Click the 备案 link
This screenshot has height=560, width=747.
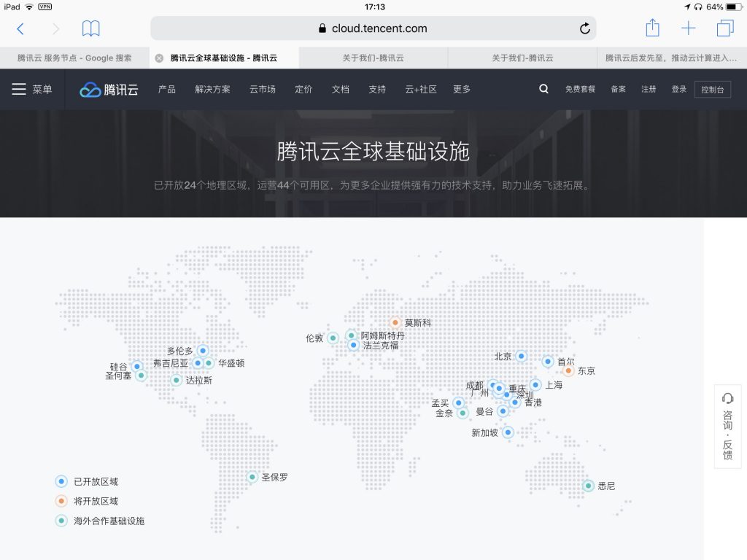619,89
